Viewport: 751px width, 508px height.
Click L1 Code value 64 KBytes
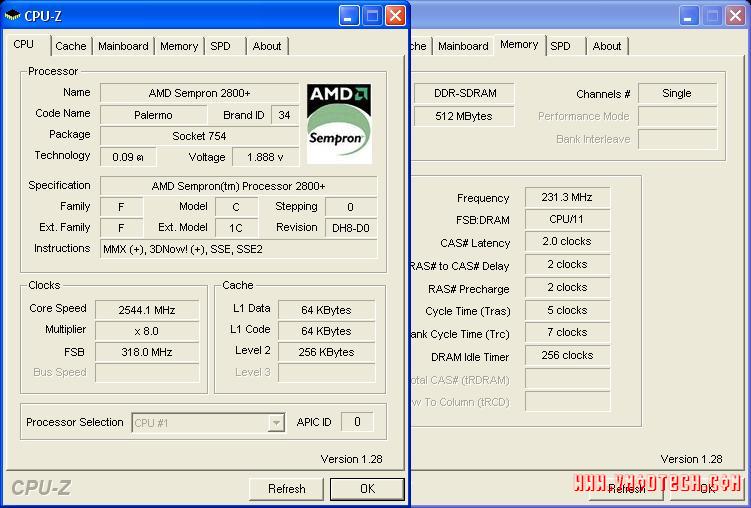(x=327, y=331)
